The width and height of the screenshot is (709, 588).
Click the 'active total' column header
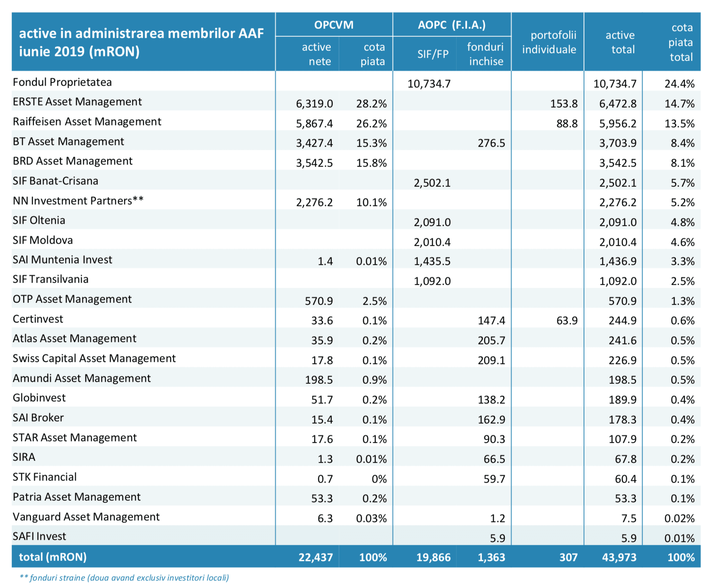tap(620, 42)
